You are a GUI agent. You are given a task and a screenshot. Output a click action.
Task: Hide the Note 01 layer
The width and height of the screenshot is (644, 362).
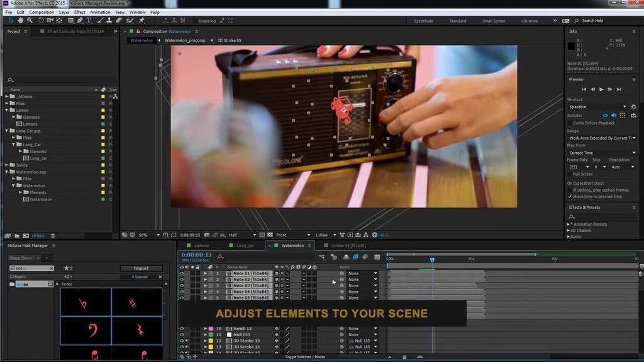[182, 273]
